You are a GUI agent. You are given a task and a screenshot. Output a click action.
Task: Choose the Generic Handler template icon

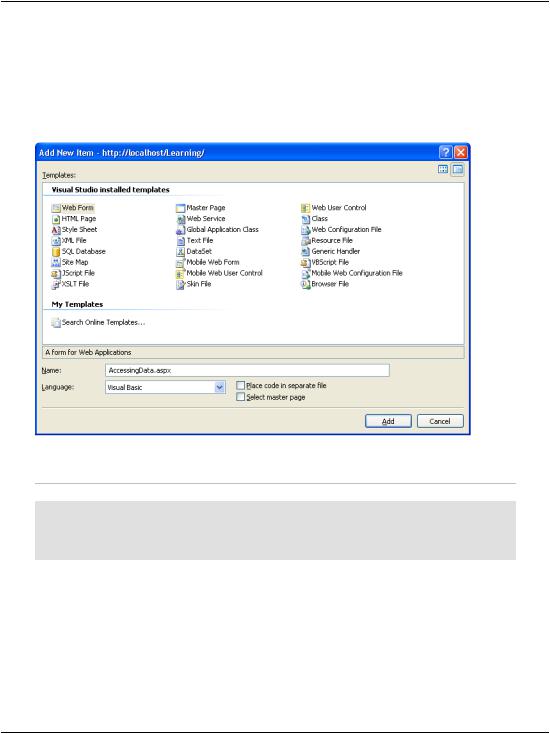[x=306, y=251]
